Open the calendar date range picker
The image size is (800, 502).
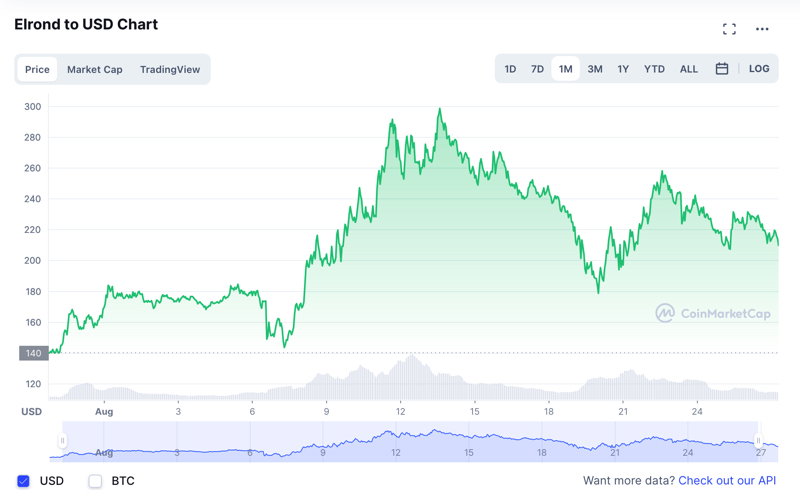[x=721, y=68]
